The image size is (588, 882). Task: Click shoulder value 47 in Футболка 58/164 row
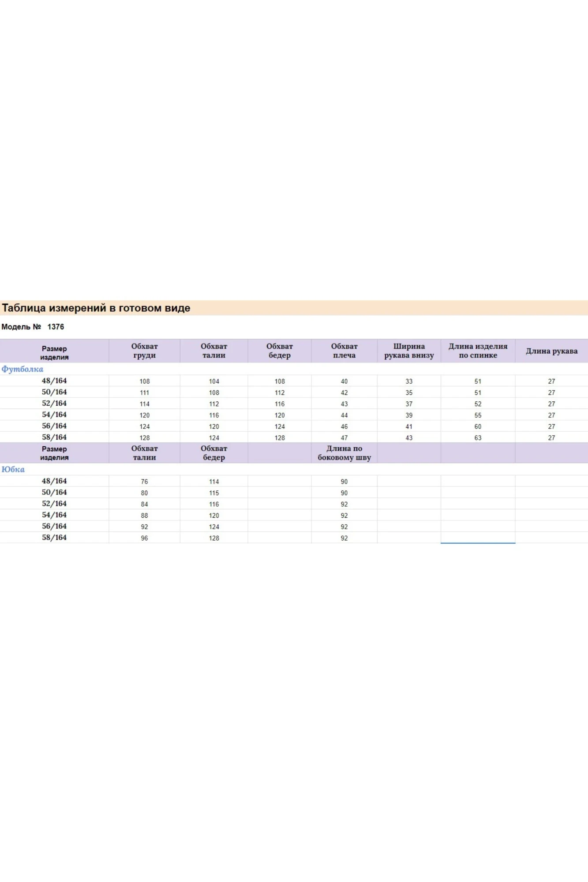click(344, 438)
